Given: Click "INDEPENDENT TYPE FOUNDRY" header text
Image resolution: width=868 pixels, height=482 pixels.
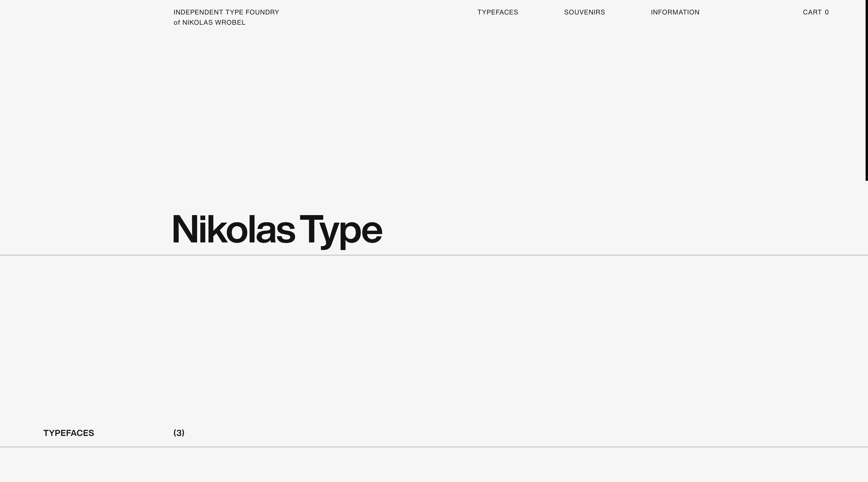Looking at the screenshot, I should point(226,12).
